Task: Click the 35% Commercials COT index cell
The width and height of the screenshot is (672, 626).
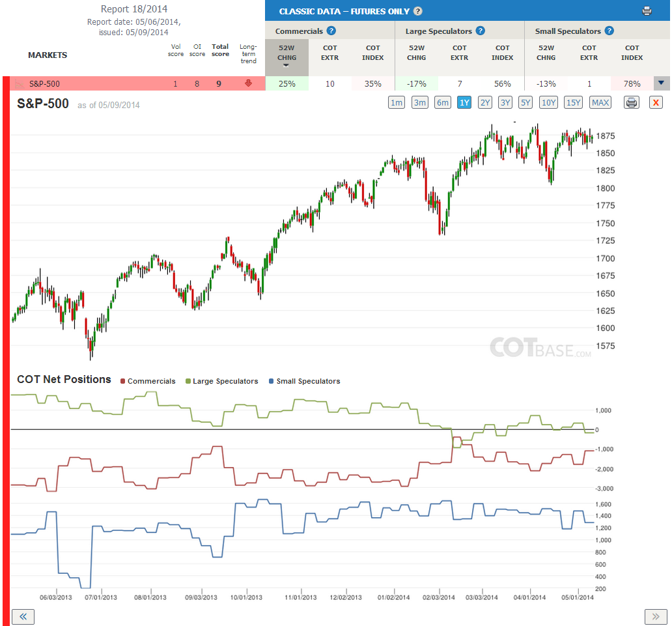Action: (373, 83)
